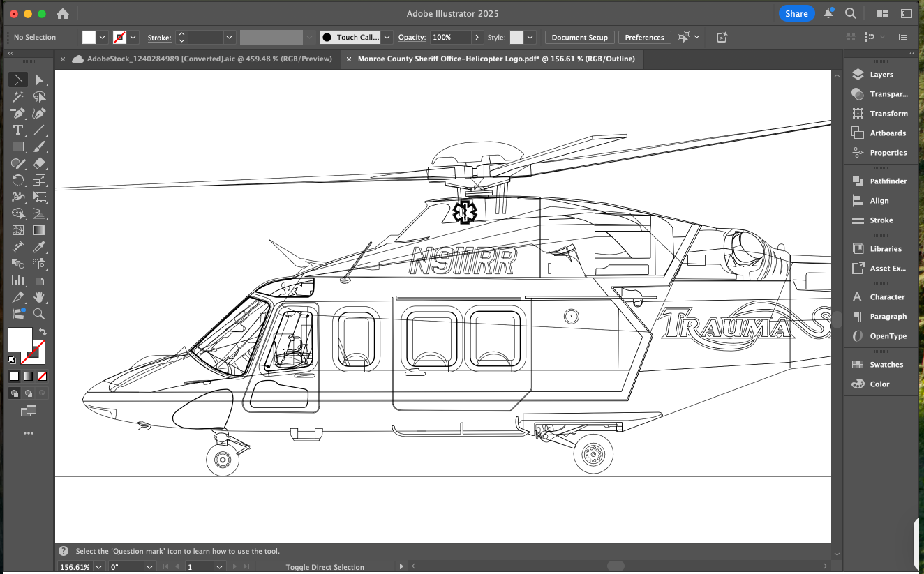924x574 pixels.
Task: Select the Direct Selection tool
Action: (x=39, y=80)
